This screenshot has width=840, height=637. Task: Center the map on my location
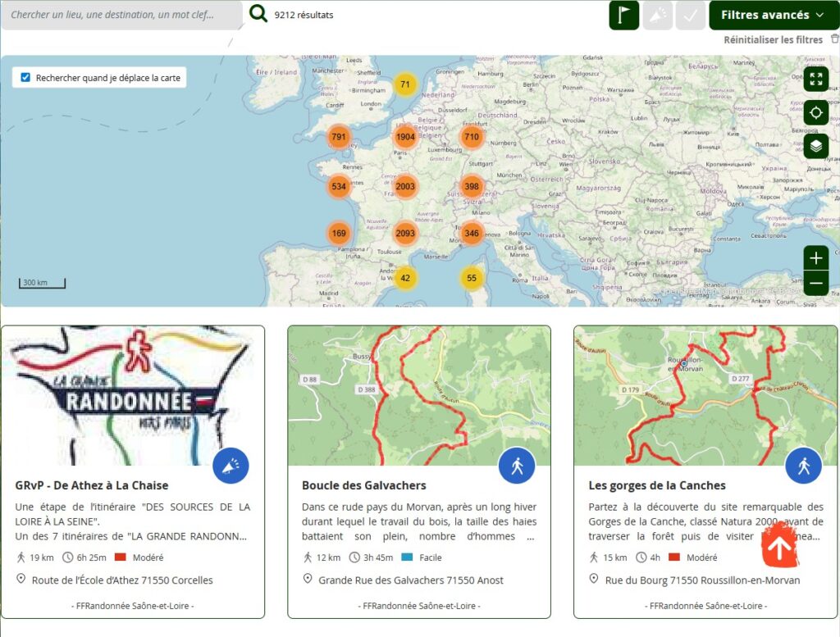[816, 113]
